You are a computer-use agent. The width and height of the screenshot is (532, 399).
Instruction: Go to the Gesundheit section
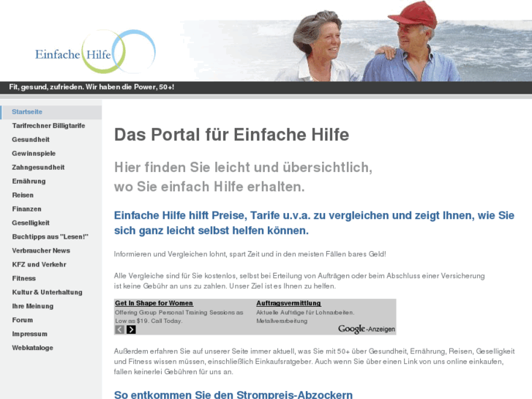[x=31, y=140]
